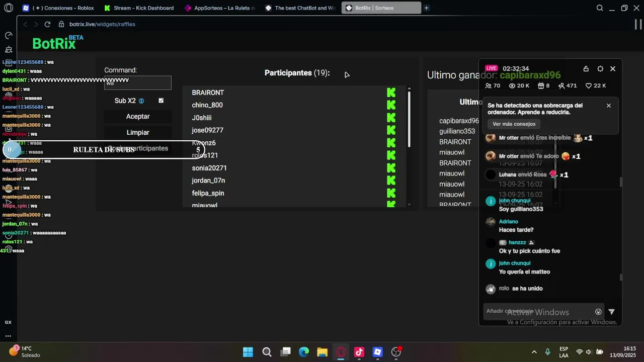Click the Sub X2 info icon
The height and width of the screenshot is (362, 644).
pyautogui.click(x=141, y=101)
